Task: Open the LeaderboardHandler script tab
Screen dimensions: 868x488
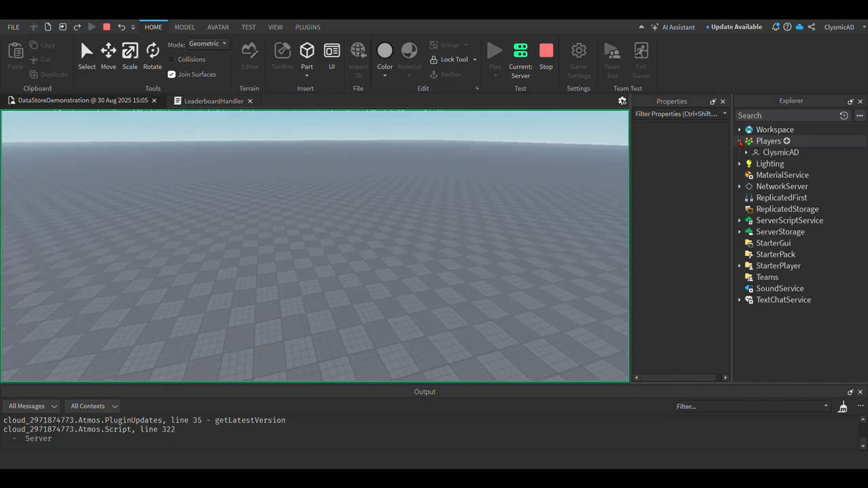Action: coord(213,101)
